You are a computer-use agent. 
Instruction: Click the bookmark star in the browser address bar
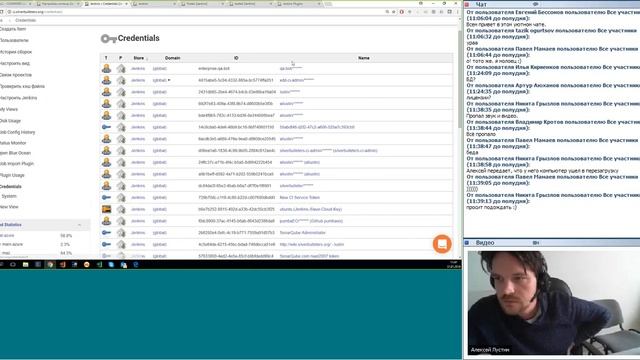coord(394,12)
